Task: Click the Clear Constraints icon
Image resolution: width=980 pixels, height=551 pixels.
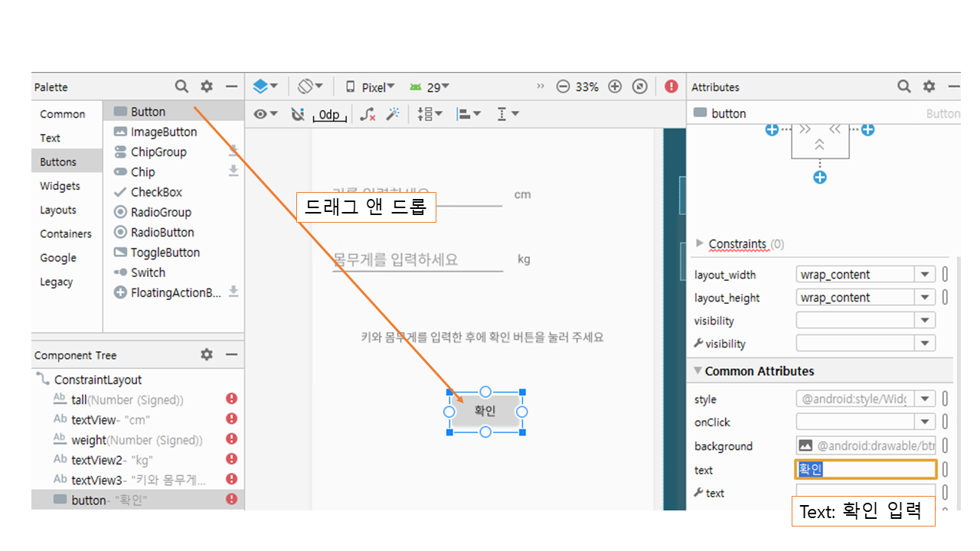Action: click(367, 114)
